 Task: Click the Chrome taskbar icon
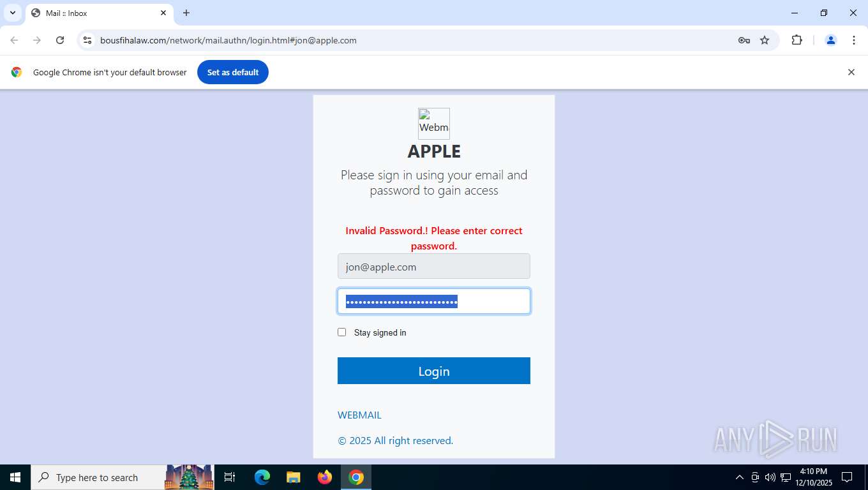(356, 477)
